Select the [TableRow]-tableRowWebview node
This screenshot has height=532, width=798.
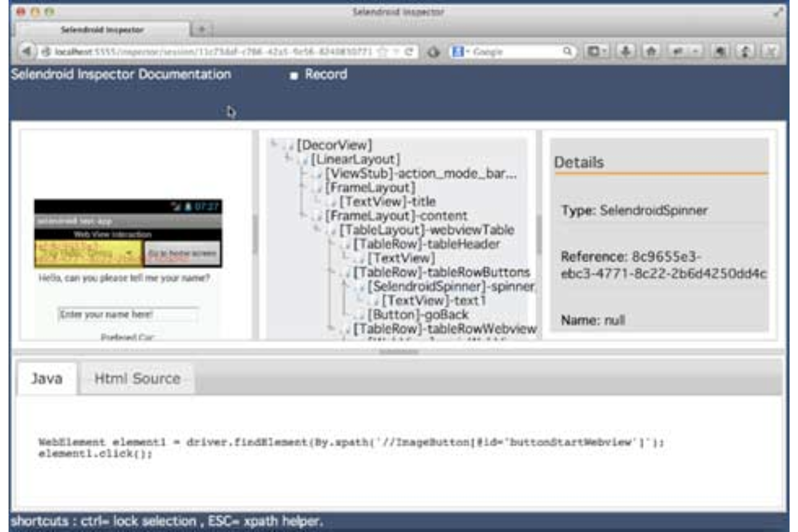[x=445, y=328]
